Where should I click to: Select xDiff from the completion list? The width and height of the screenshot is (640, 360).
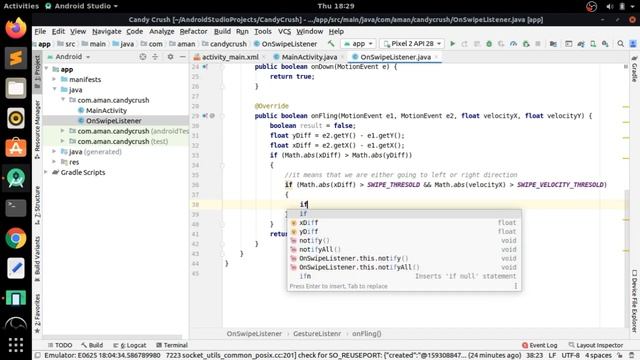(404, 222)
